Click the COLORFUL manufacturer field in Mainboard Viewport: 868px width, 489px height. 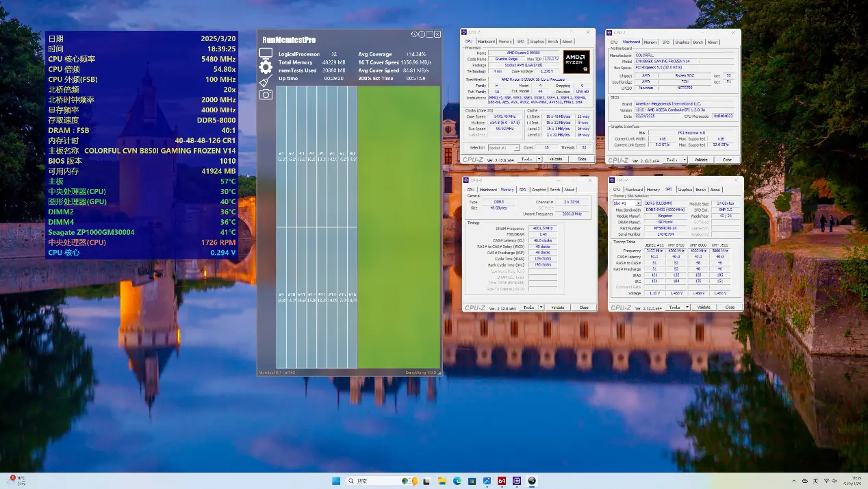[x=686, y=55]
